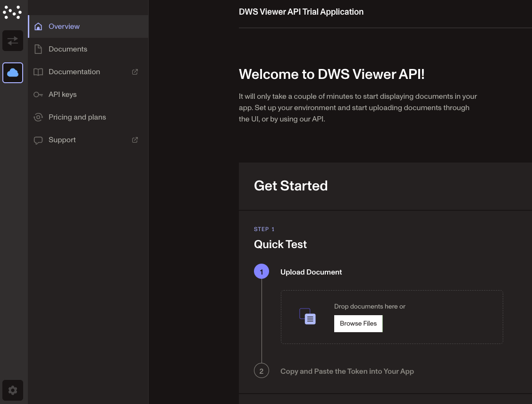Open the cloud service icon in the left rail
The width and height of the screenshot is (532, 404).
pyautogui.click(x=13, y=72)
